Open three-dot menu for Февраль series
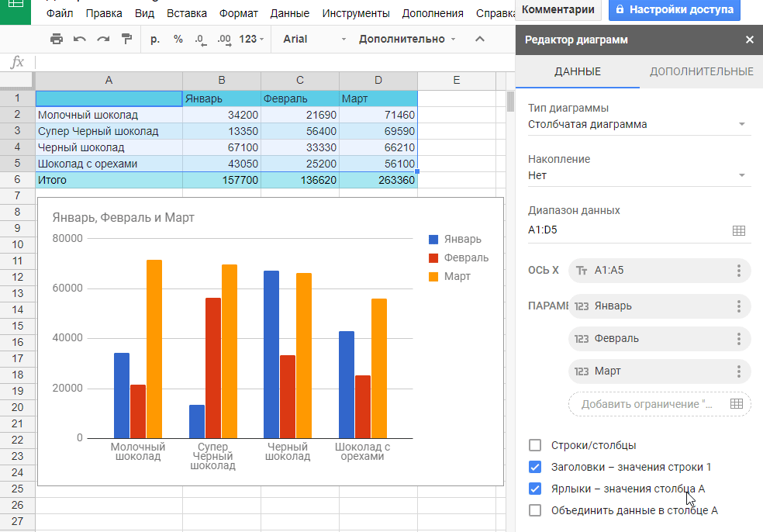The image size is (763, 532). [738, 339]
